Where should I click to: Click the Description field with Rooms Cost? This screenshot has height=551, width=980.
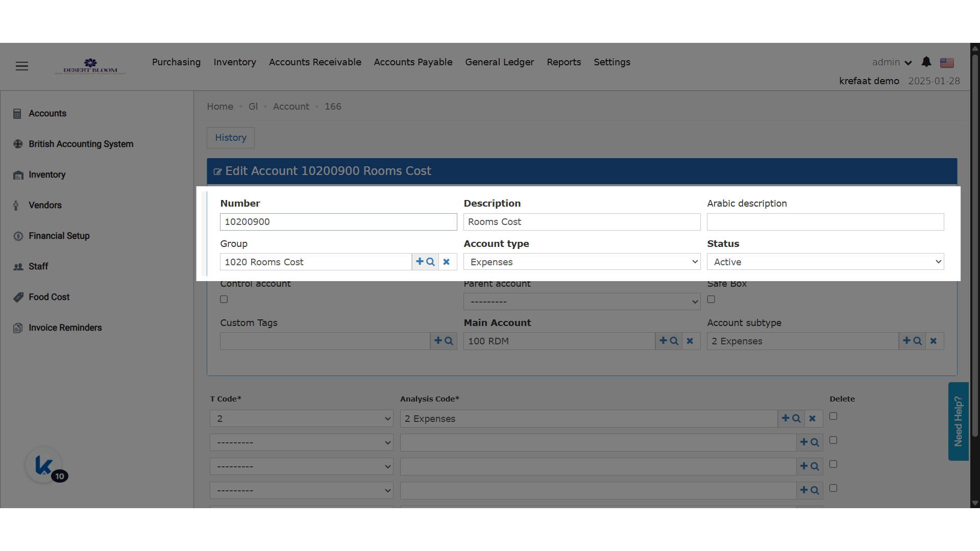coord(582,222)
